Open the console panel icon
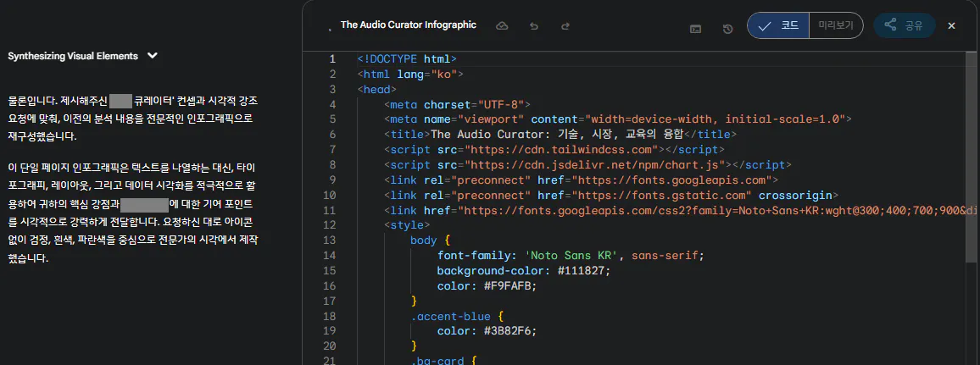This screenshot has height=365, width=980. pos(695,29)
